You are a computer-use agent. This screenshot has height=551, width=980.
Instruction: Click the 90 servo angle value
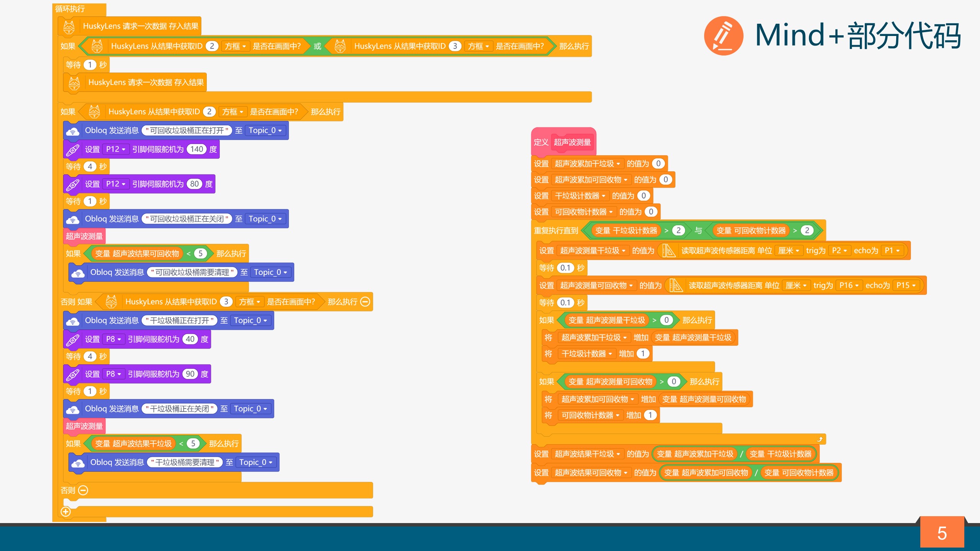click(x=190, y=374)
